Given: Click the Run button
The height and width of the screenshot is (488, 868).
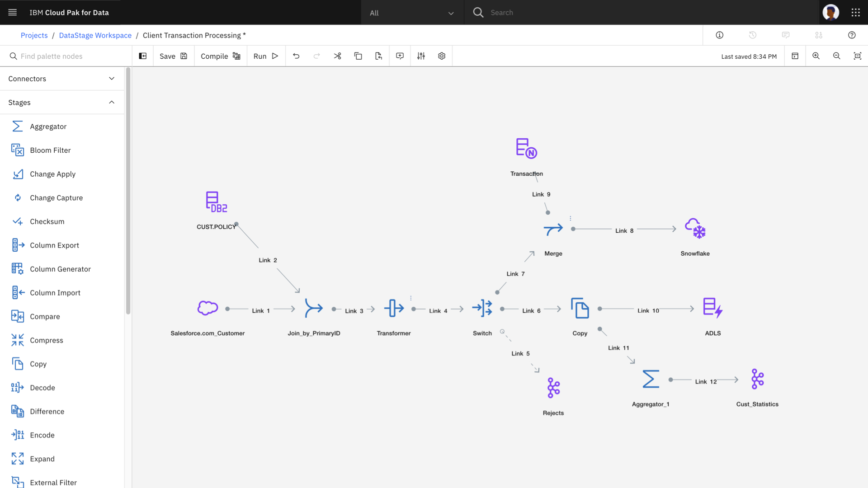Looking at the screenshot, I should [x=266, y=56].
